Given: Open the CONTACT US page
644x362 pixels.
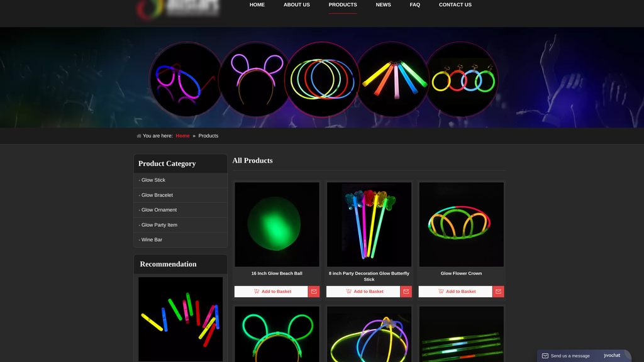Looking at the screenshot, I should (x=455, y=5).
